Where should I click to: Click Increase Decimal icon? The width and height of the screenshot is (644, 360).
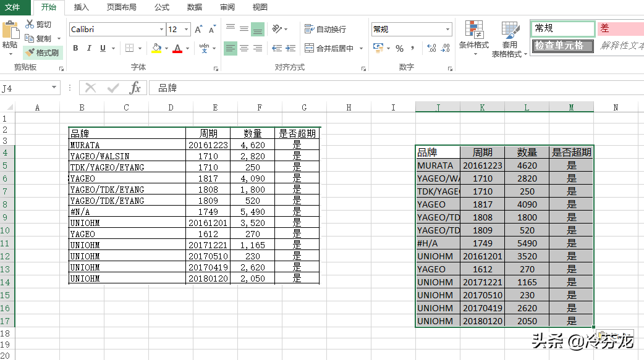click(x=431, y=48)
